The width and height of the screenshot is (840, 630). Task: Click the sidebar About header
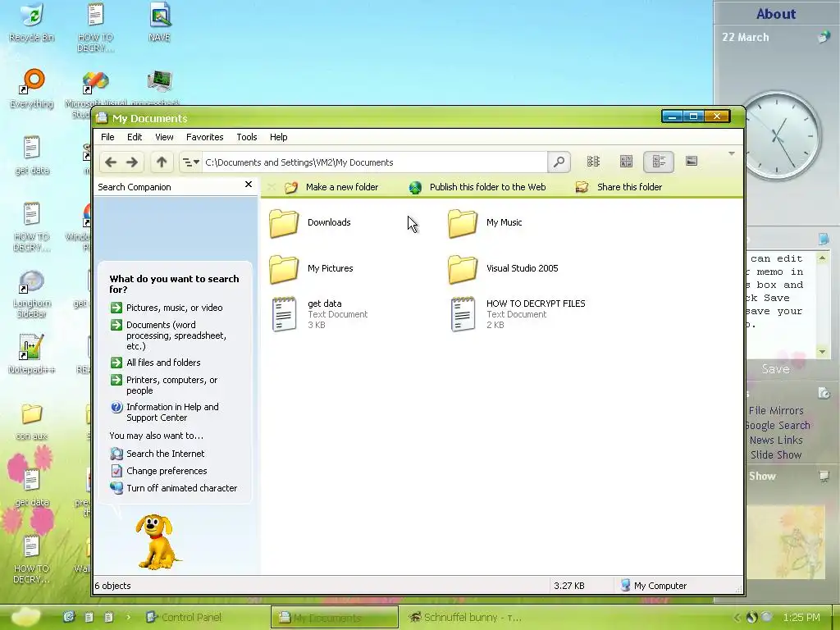776,14
